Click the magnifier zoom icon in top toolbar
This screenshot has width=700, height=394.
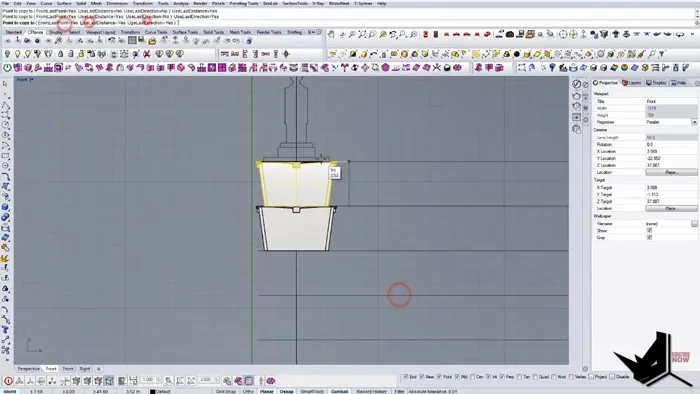click(352, 34)
